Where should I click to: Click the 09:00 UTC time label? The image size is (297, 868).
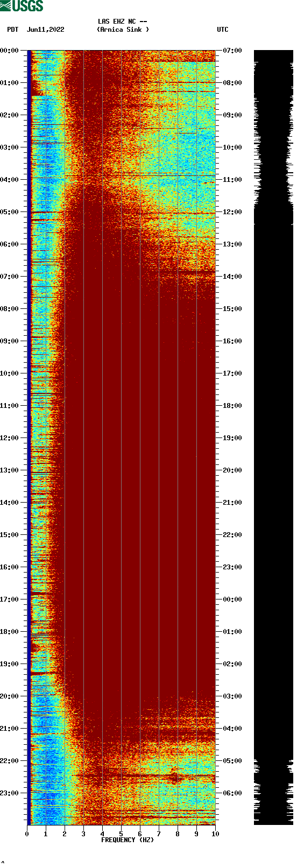232,115
